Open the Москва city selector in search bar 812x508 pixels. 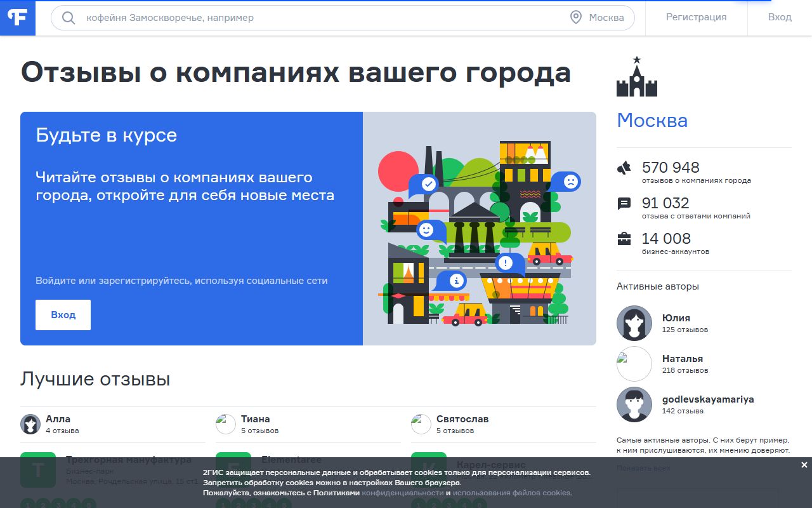point(598,18)
